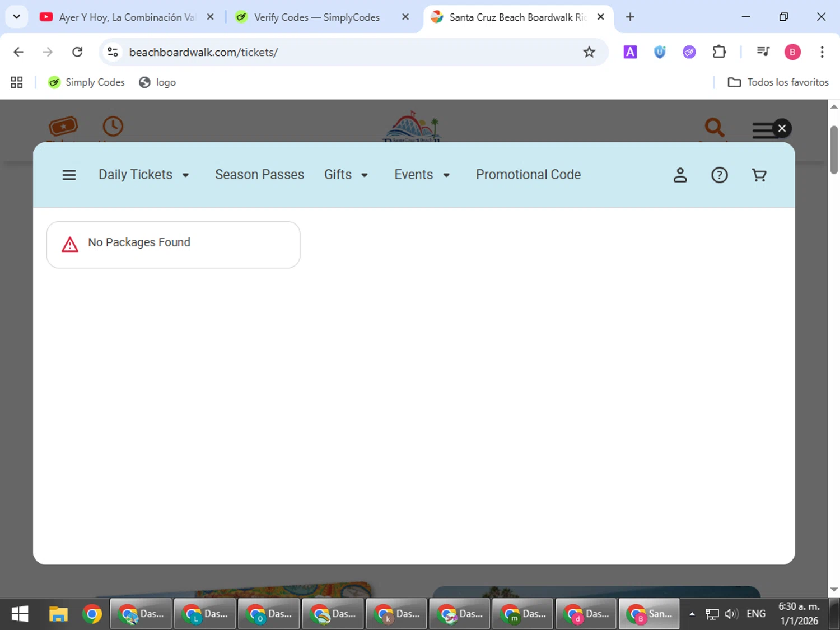Close the Santa Cruz Beach Boardwalk tab
Screen dimensions: 840x630
(x=600, y=17)
